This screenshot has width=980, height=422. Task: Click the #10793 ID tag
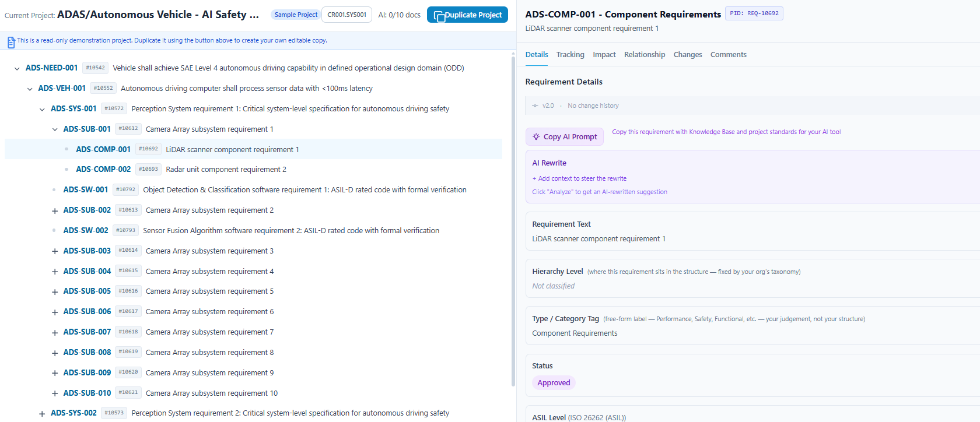(125, 230)
